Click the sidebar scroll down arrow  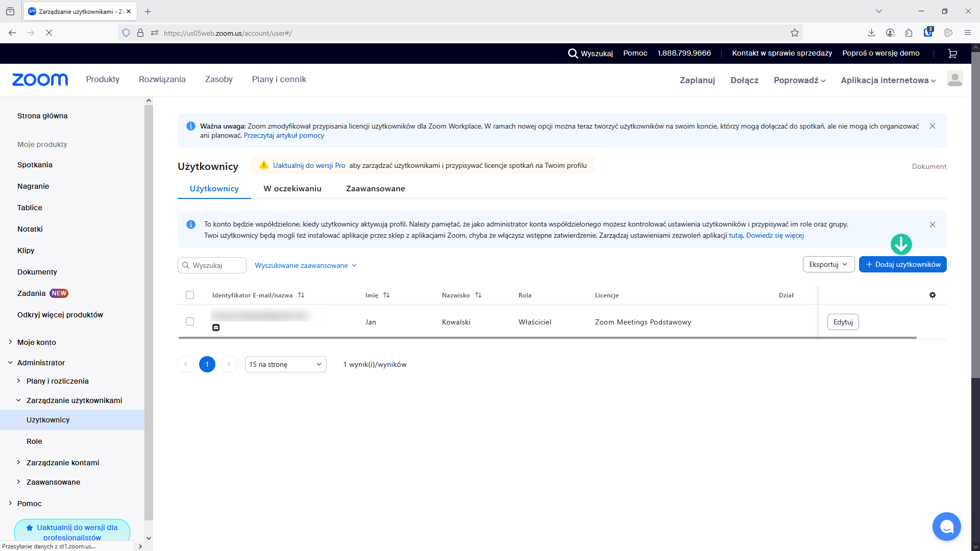point(149,538)
